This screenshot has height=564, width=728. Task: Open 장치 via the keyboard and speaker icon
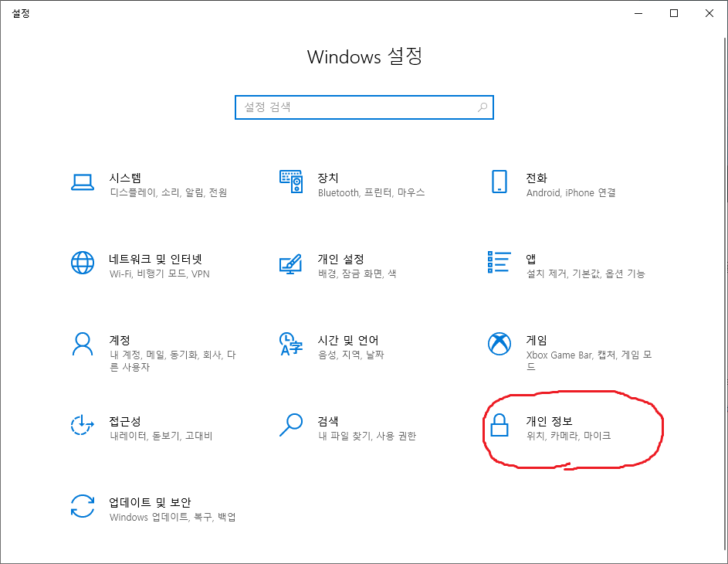(291, 182)
